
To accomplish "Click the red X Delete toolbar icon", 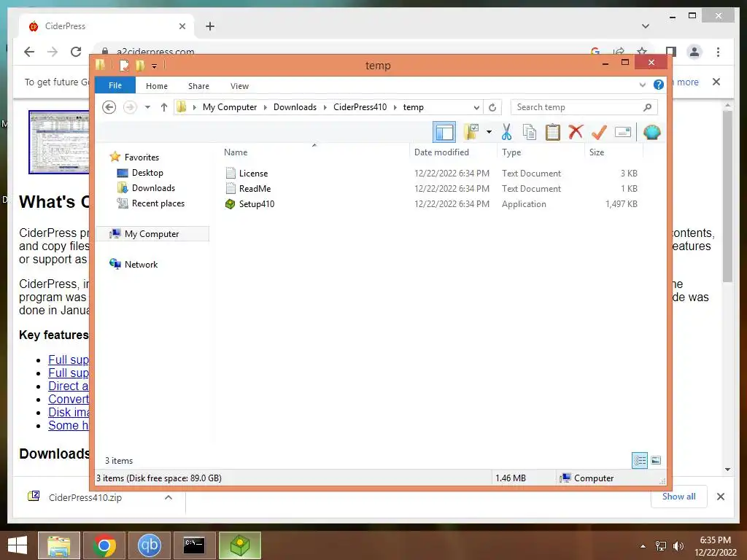I will click(576, 131).
